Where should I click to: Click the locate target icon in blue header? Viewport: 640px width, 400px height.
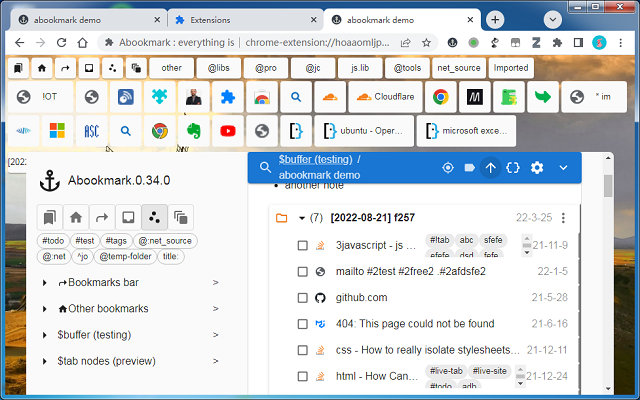[x=448, y=168]
